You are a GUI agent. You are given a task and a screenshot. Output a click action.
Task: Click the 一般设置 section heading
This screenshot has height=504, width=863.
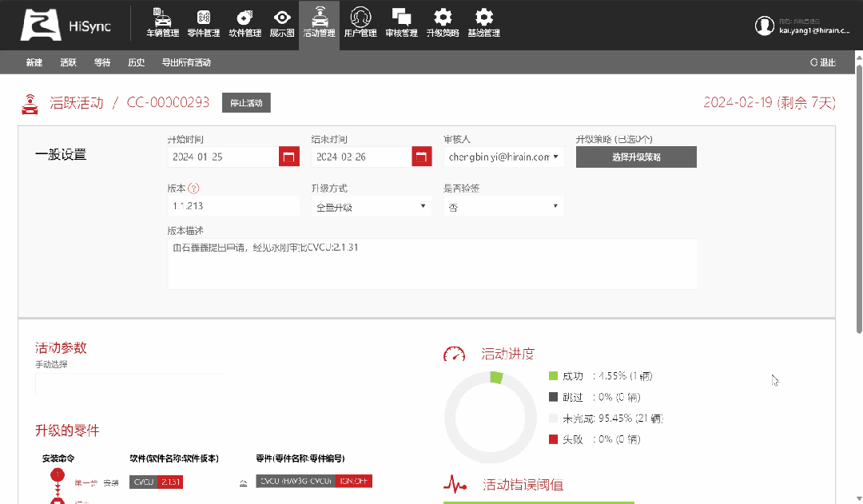point(61,155)
